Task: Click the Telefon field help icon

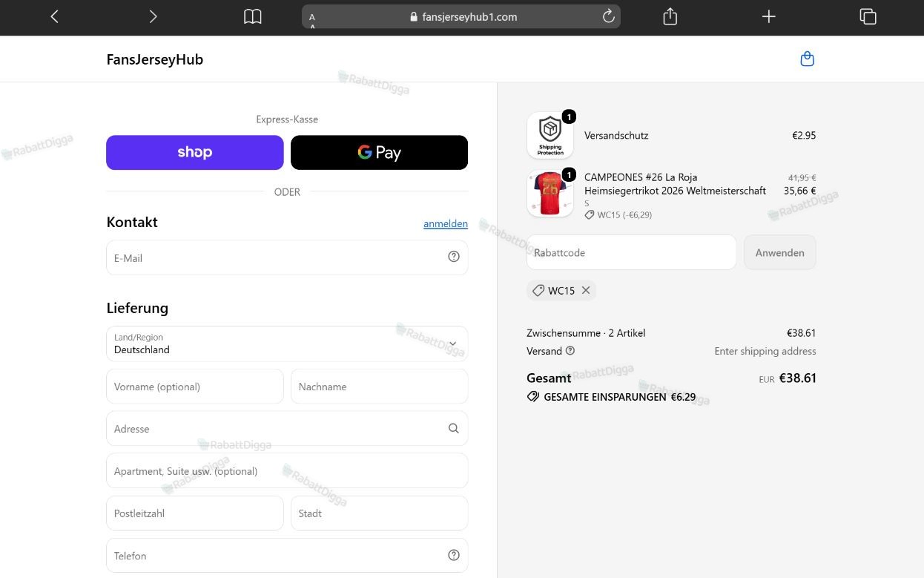Action: click(454, 555)
